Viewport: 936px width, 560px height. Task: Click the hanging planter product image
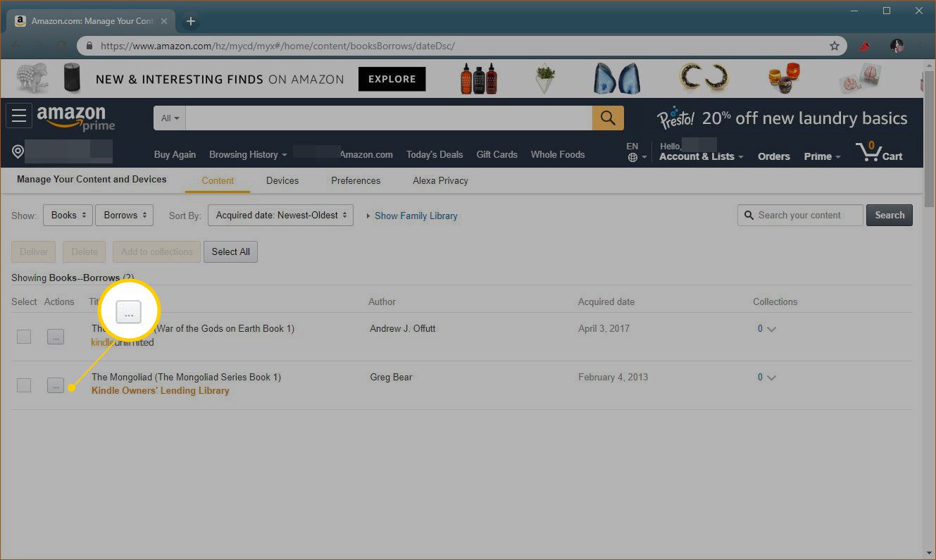click(x=544, y=78)
